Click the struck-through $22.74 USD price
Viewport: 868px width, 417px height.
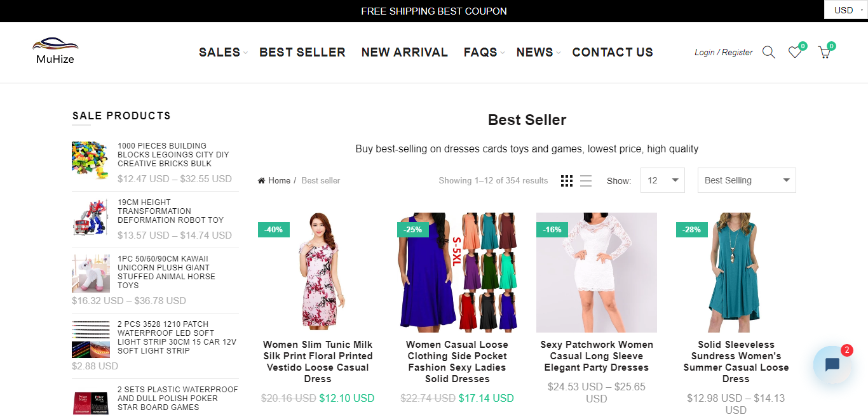pyautogui.click(x=428, y=398)
